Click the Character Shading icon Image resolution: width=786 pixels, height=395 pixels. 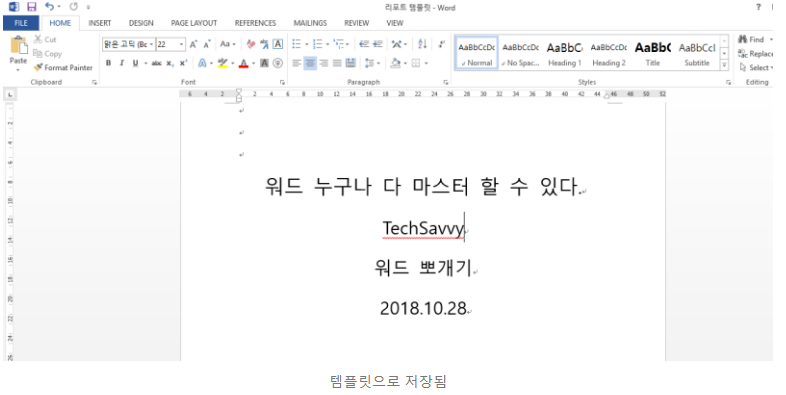264,63
